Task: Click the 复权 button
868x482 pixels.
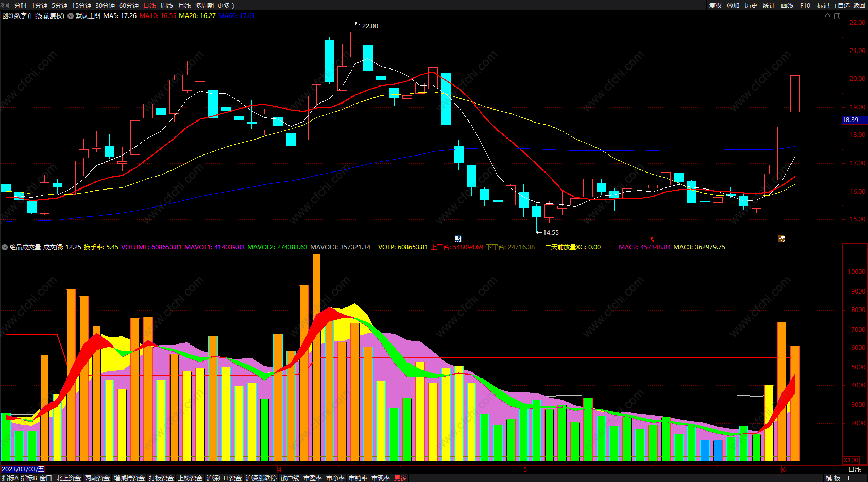Action: (x=716, y=5)
